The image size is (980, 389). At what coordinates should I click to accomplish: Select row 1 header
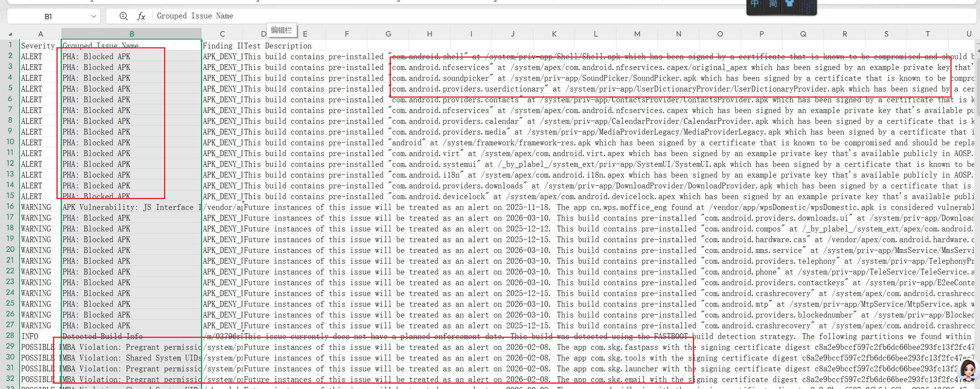click(x=10, y=45)
